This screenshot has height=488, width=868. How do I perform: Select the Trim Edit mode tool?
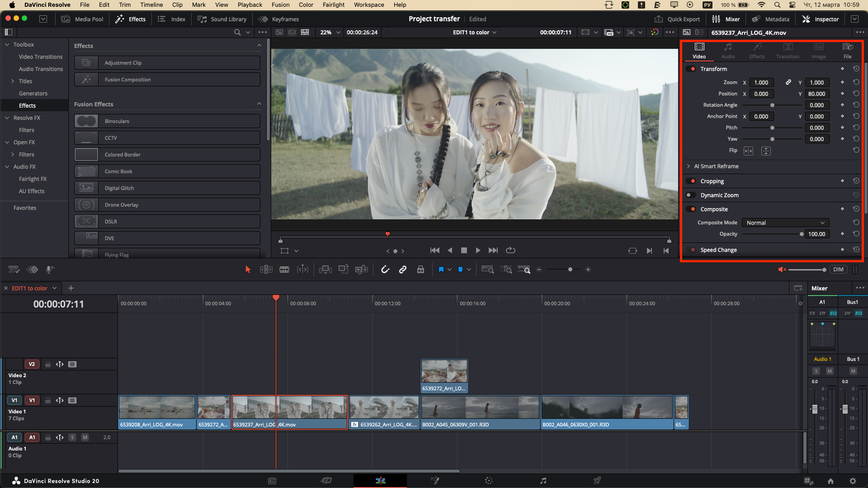click(266, 269)
